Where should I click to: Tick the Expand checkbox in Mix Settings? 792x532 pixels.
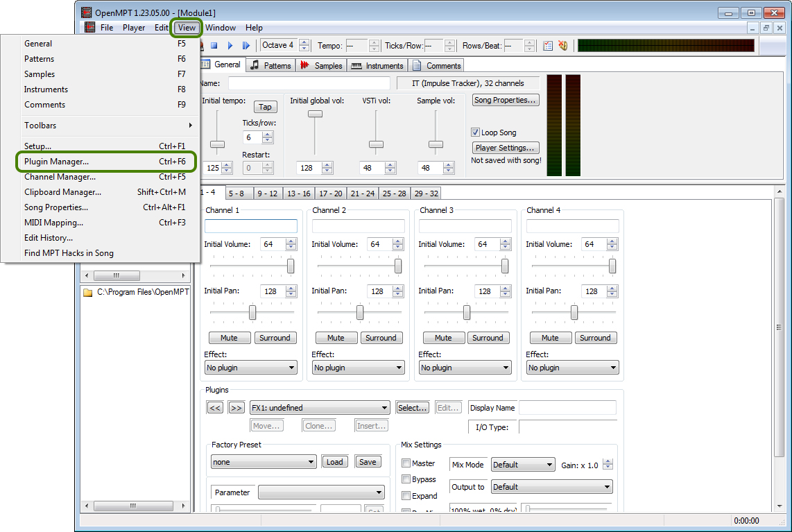click(406, 496)
